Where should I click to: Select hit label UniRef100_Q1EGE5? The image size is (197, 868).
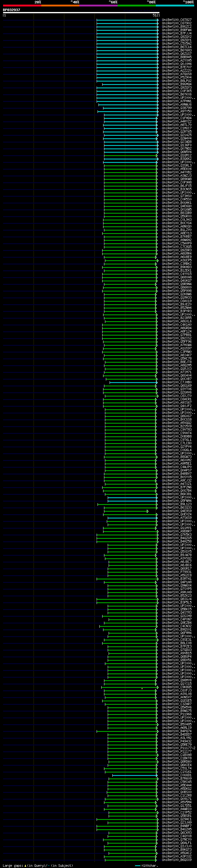tap(176, 700)
